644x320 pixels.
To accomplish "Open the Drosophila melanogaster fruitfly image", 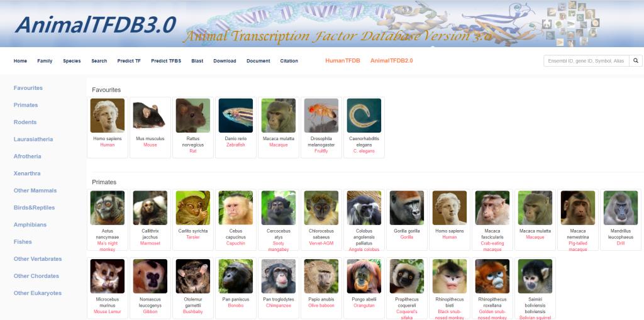I will pos(321,116).
